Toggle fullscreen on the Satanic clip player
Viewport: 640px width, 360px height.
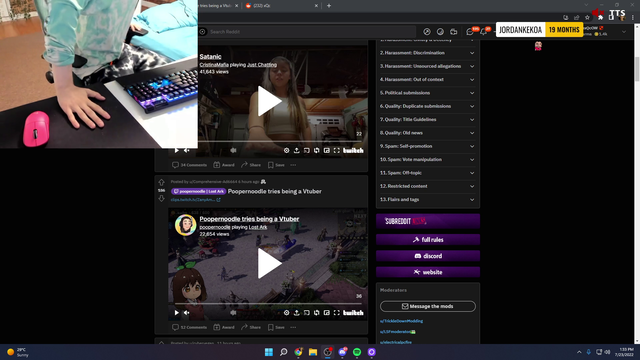point(337,151)
